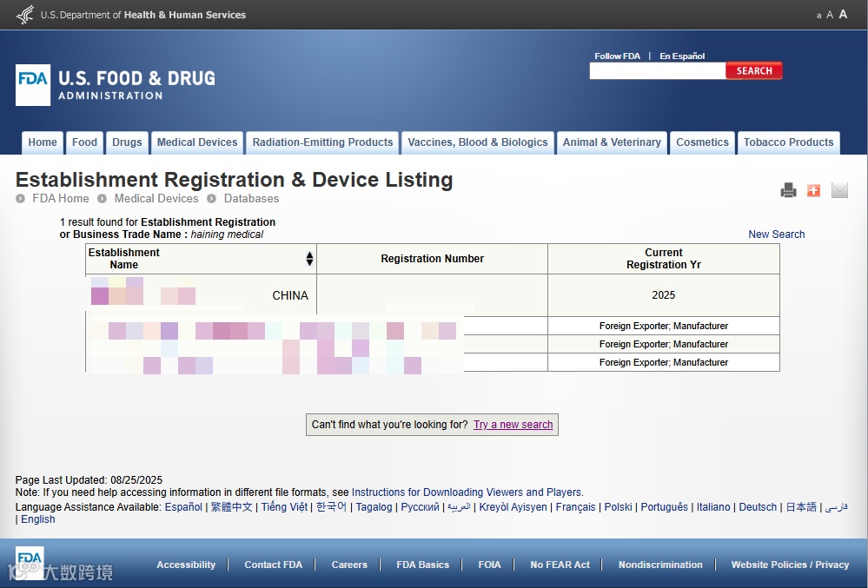Sort by Establishment Name arrows
The height and width of the screenshot is (588, 868).
(309, 258)
